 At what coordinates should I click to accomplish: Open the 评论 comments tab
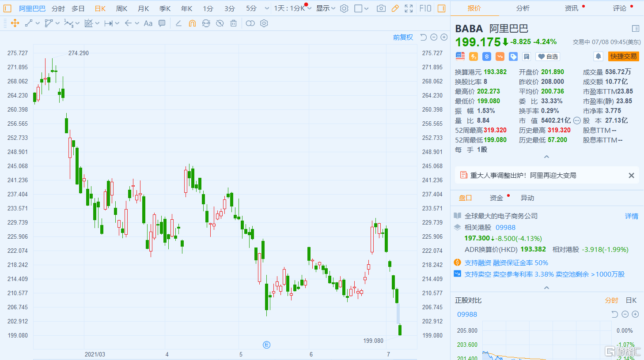point(620,8)
